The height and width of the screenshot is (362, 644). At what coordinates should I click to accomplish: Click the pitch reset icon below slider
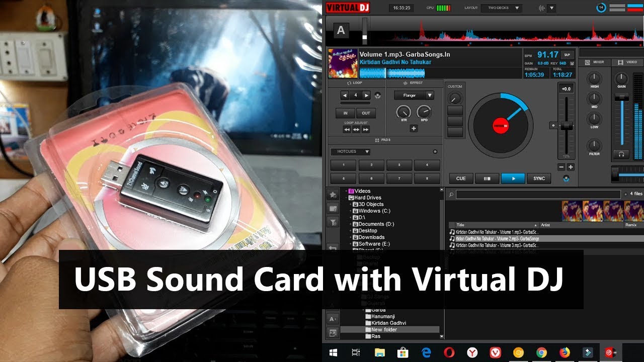click(567, 178)
